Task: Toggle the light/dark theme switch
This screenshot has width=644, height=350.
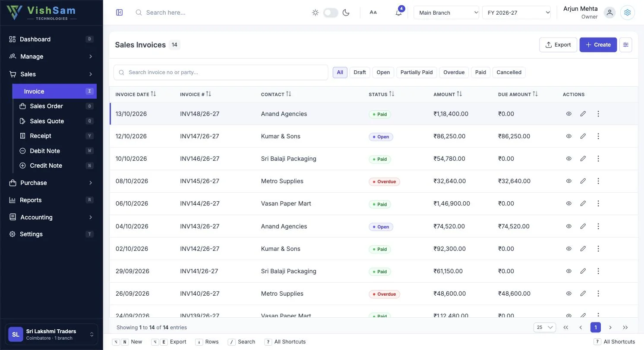Action: tap(331, 12)
